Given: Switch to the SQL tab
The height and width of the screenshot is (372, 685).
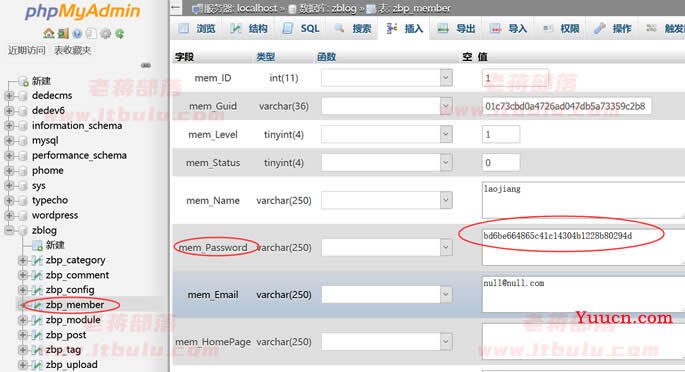Looking at the screenshot, I should pyautogui.click(x=301, y=28).
